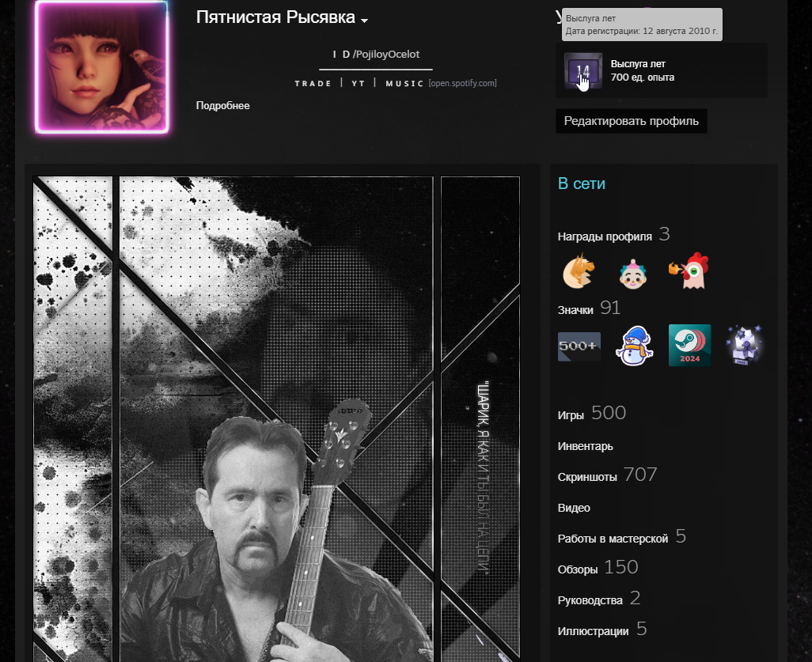Open the snowman winter sale badge
812x662 pixels.
pos(635,345)
